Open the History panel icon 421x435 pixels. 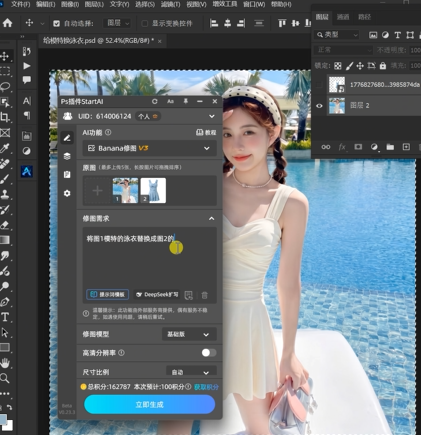pyautogui.click(x=27, y=51)
